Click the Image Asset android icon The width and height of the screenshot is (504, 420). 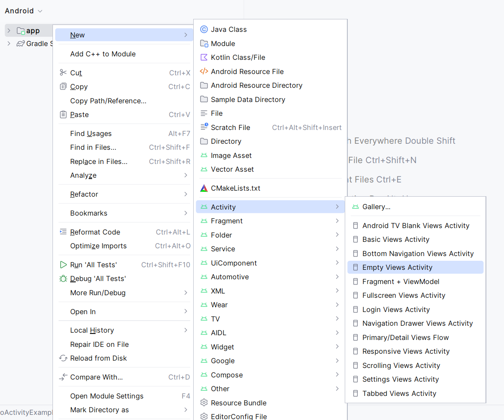pos(204,155)
